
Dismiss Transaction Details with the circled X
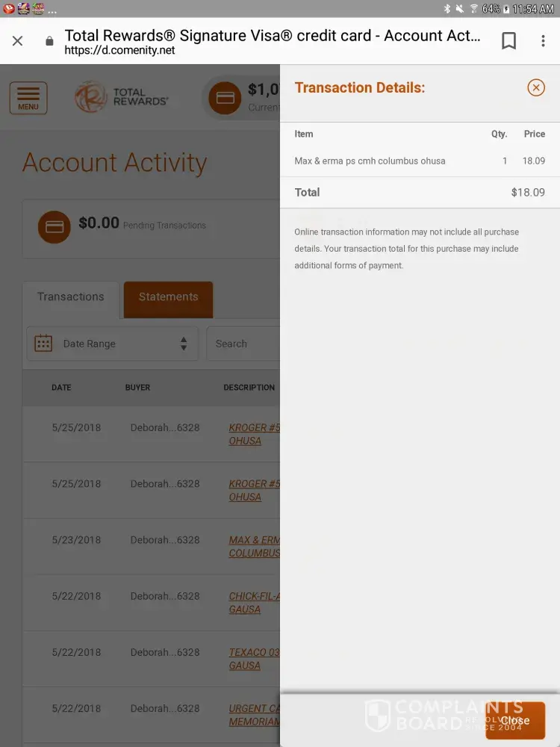[x=536, y=88]
